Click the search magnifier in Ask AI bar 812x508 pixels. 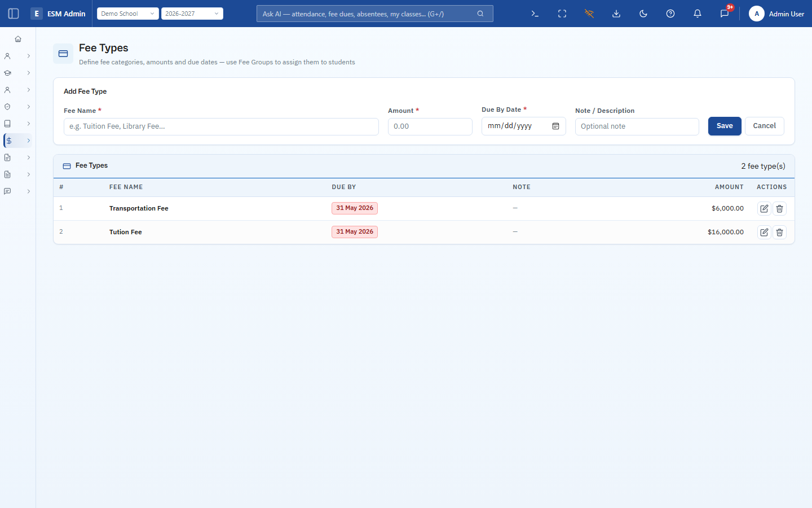click(480, 14)
